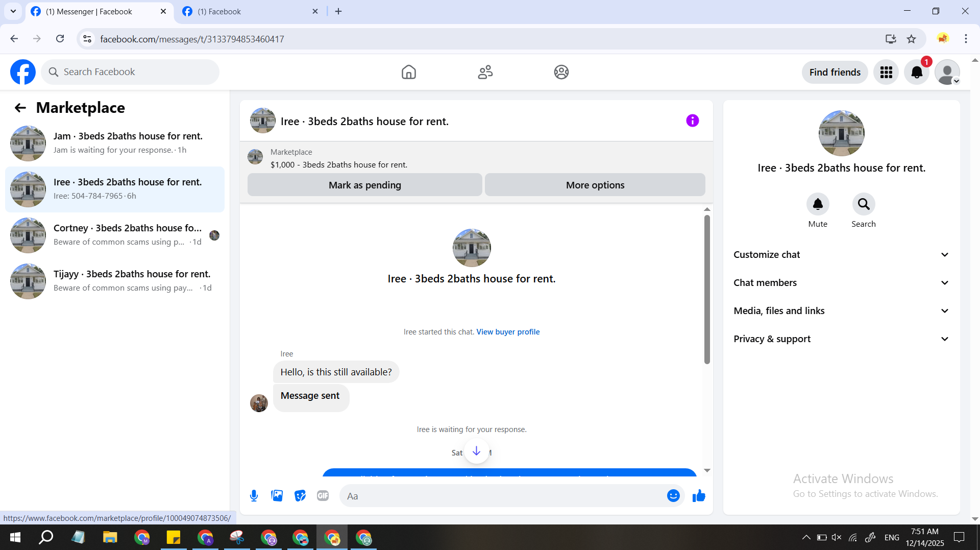980x550 pixels.
Task: Send a voice clip with microphone icon
Action: [254, 496]
